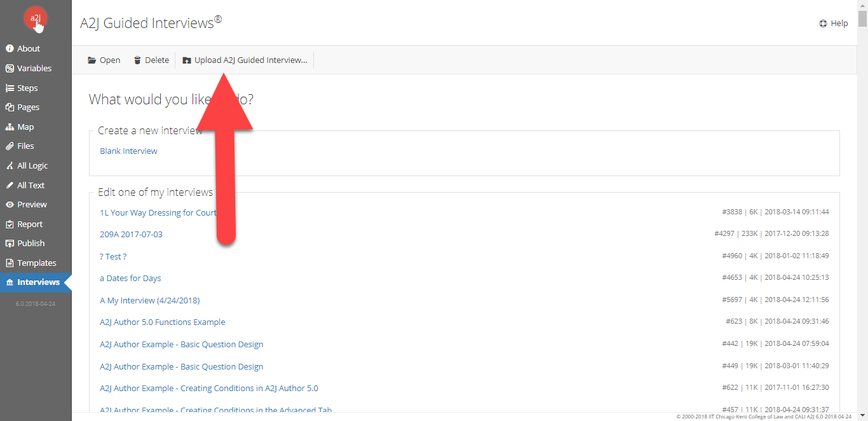This screenshot has width=868, height=421.
Task: Click the vertical scrollbar down arrow
Action: [x=862, y=416]
